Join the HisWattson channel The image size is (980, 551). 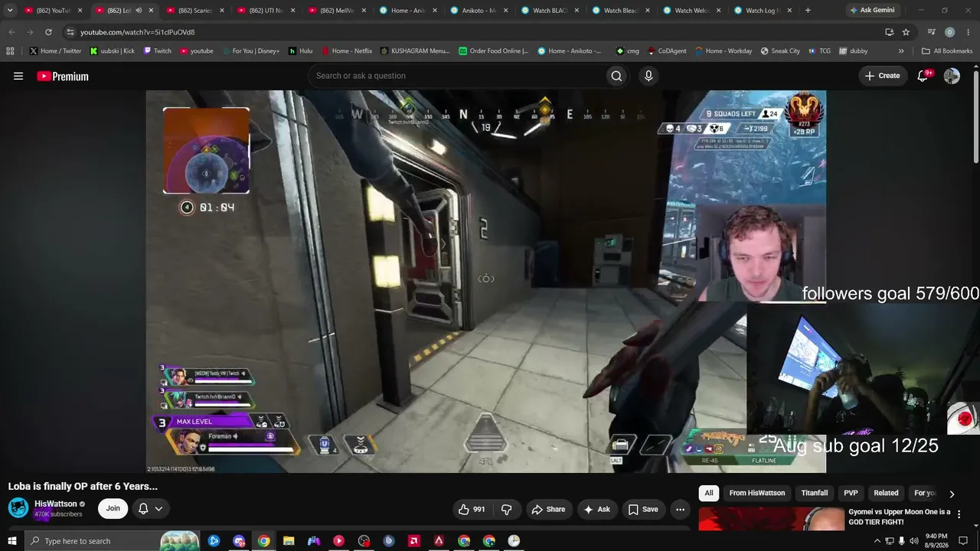coord(113,509)
